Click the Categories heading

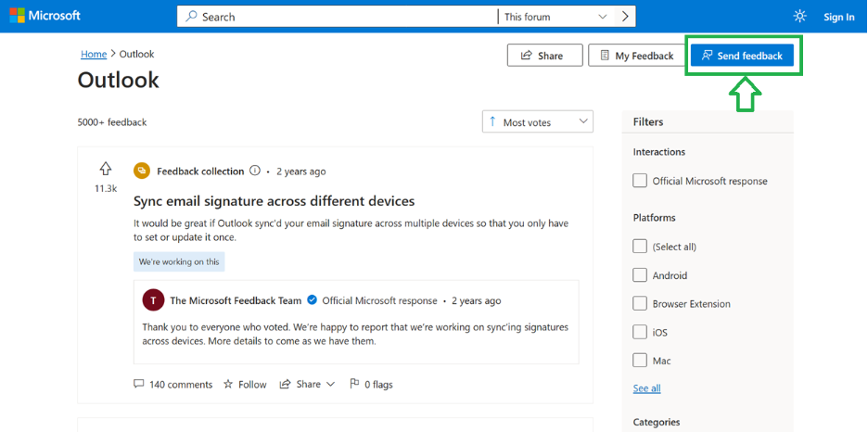657,422
